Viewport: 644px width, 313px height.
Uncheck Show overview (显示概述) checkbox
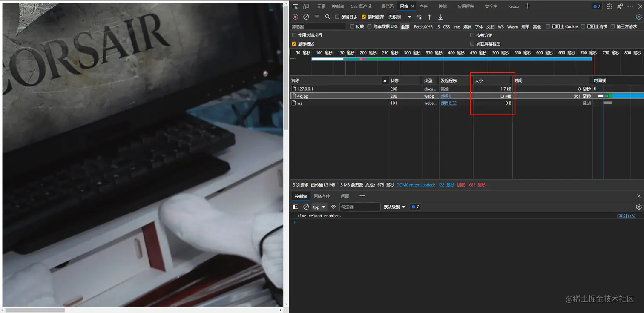[294, 44]
